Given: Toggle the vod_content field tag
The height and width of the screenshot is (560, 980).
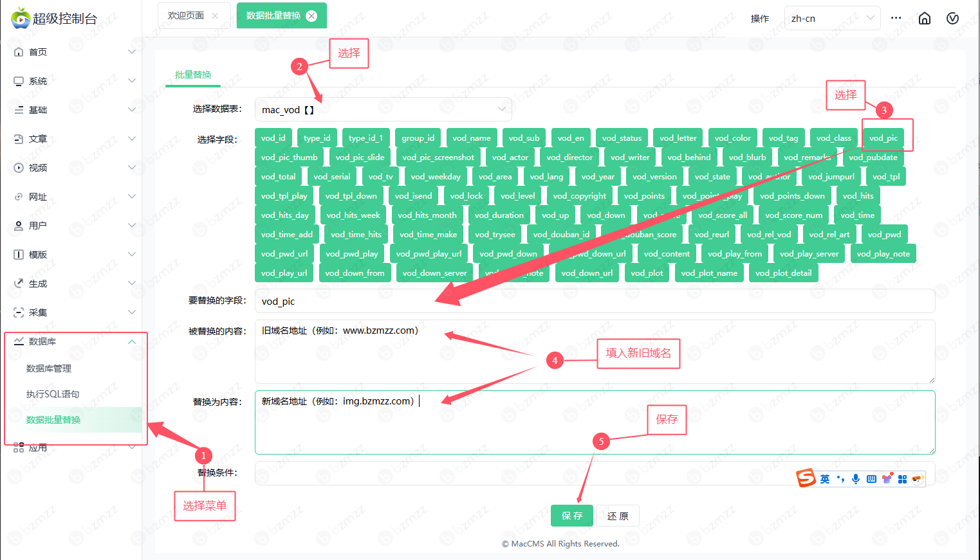Looking at the screenshot, I should pos(666,254).
